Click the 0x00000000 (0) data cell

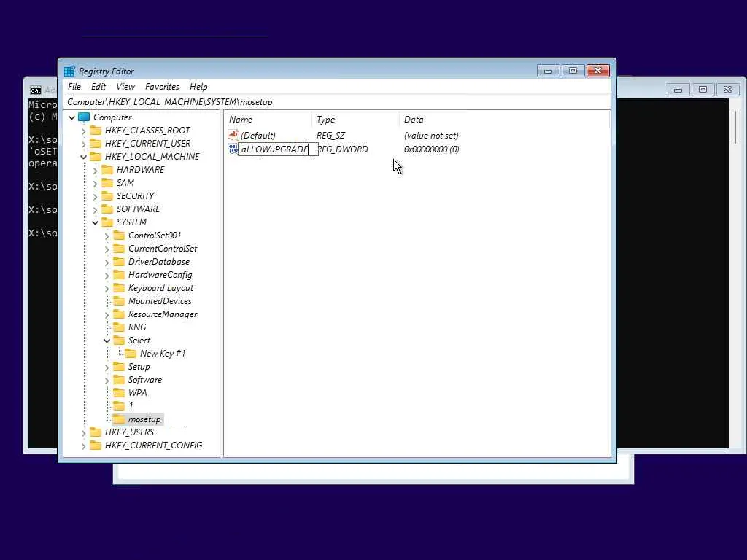click(431, 149)
